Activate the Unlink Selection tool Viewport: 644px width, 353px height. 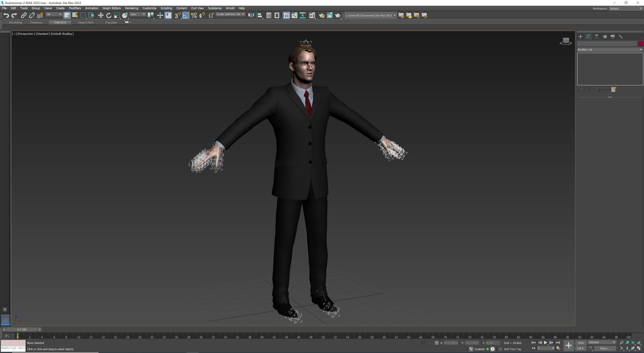click(x=32, y=15)
